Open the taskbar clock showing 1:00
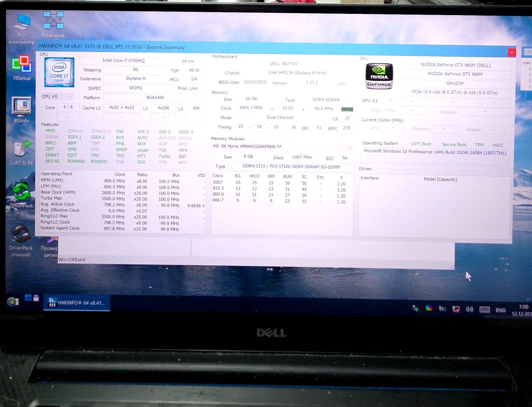 click(522, 310)
